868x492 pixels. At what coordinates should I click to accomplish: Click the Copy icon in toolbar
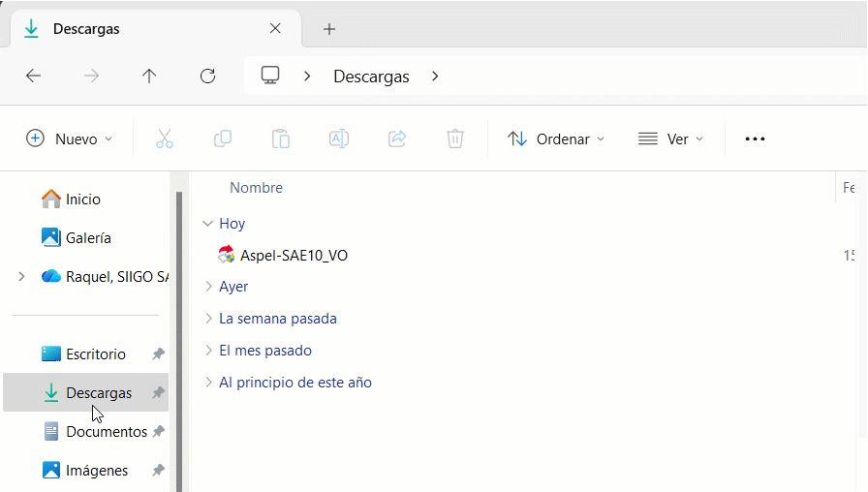(x=223, y=138)
